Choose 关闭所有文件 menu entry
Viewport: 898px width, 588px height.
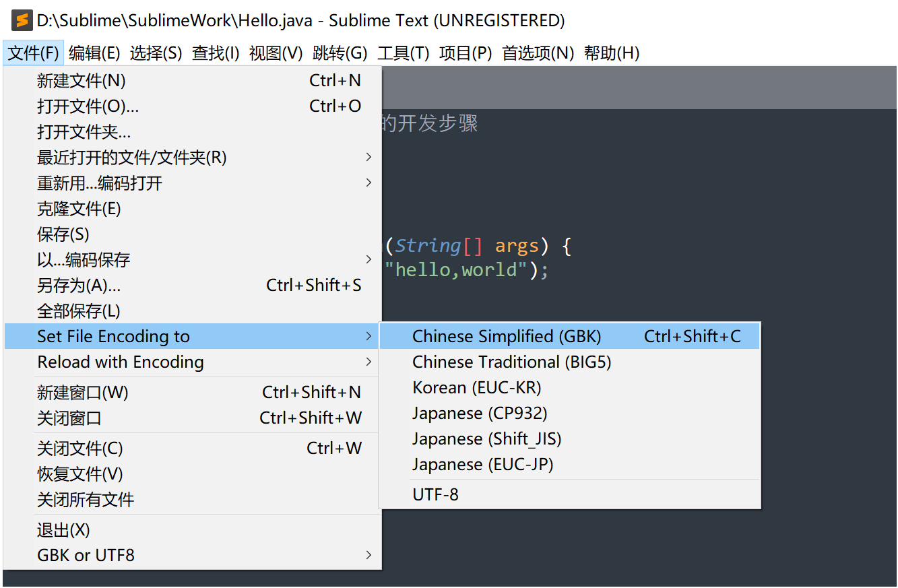point(193,499)
